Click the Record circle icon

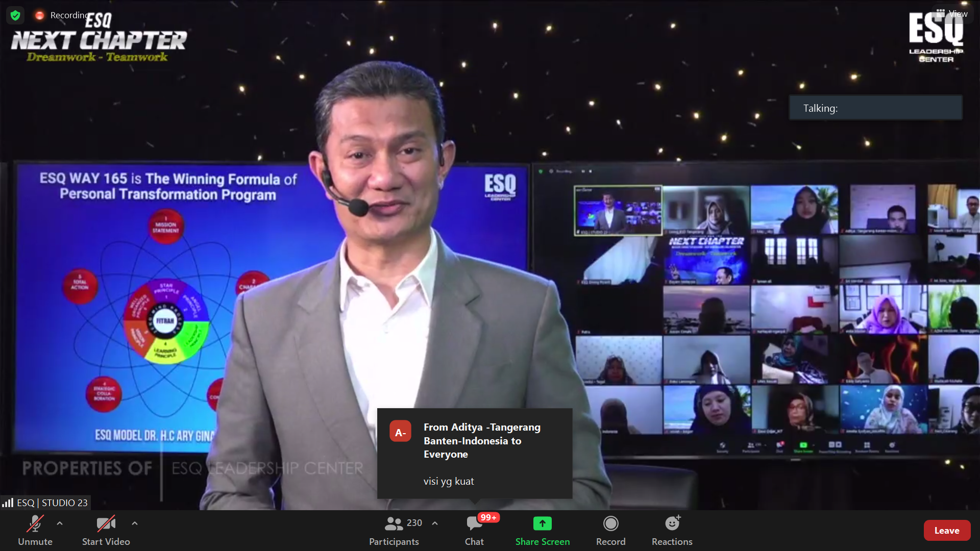[610, 523]
